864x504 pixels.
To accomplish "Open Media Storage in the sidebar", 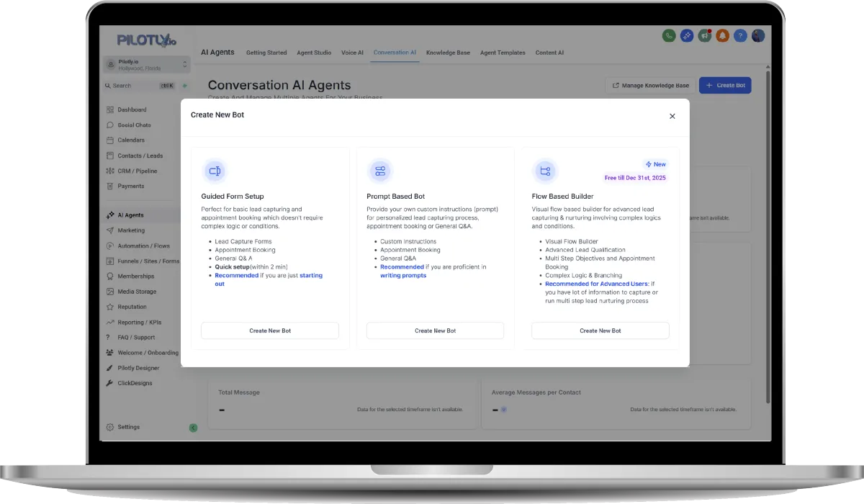I will (137, 292).
